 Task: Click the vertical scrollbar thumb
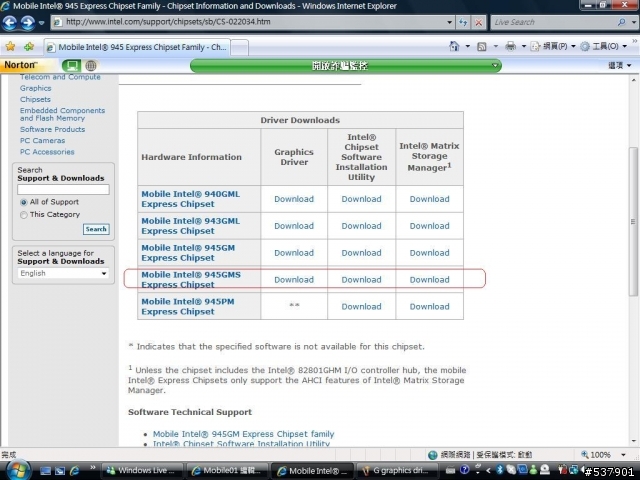click(633, 222)
